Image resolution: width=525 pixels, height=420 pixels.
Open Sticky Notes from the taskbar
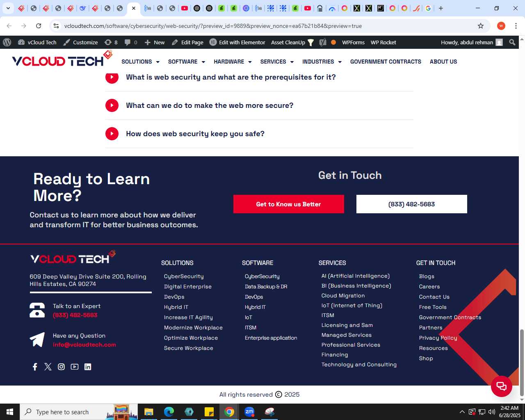tap(209, 412)
